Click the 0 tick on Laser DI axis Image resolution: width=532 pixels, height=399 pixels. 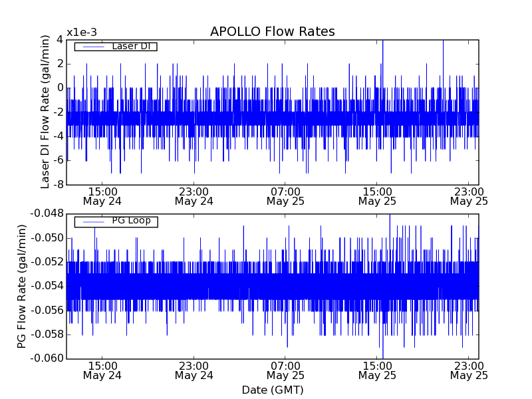point(60,88)
